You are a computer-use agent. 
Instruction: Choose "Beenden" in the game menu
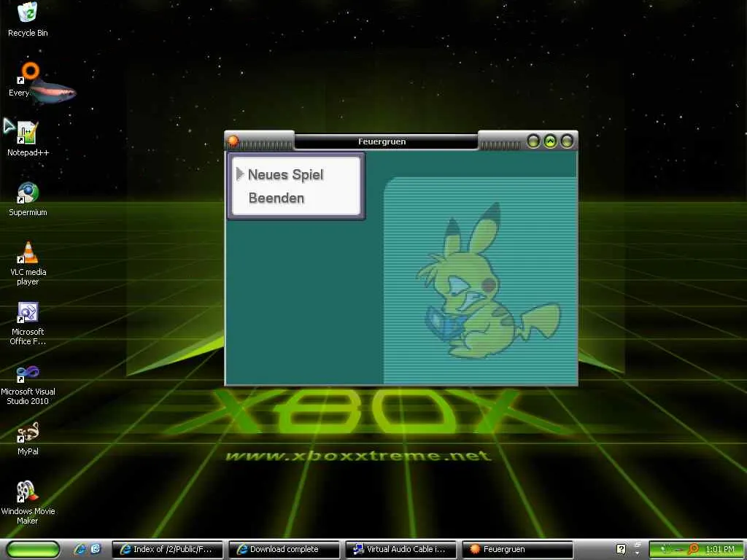[x=276, y=198]
